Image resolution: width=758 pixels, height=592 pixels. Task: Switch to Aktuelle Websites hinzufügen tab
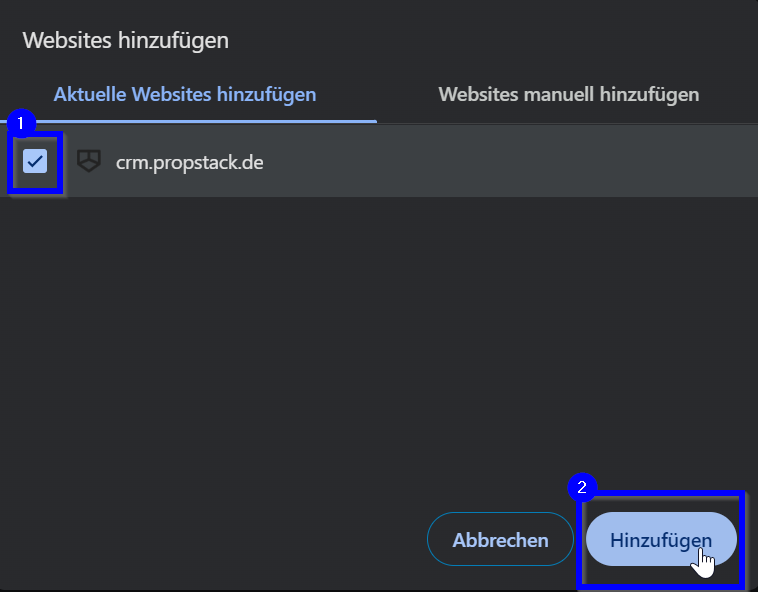click(185, 95)
